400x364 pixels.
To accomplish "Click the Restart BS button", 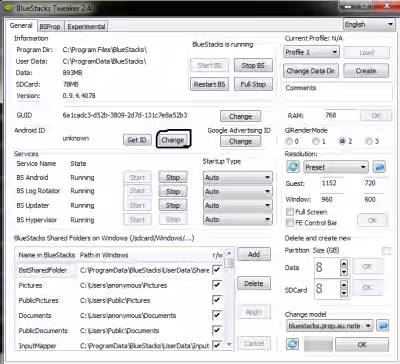I will [209, 84].
